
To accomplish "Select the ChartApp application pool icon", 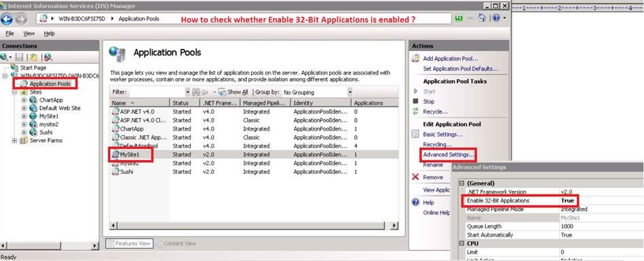I will 115,129.
